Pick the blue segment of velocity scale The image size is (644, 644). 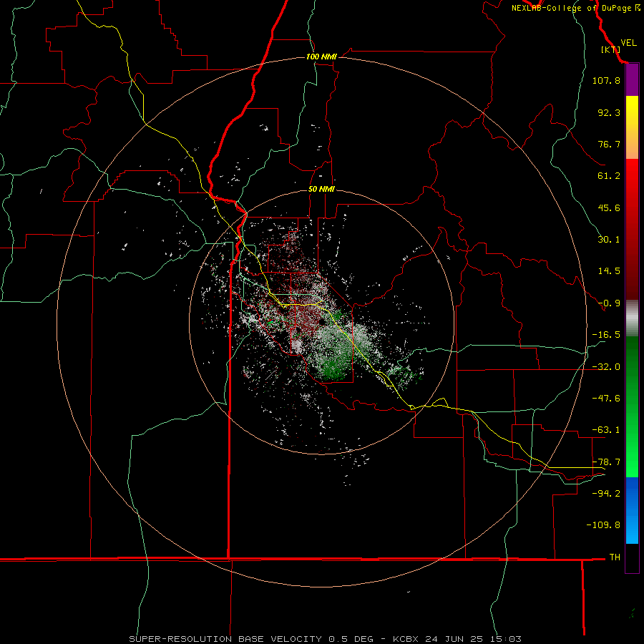tap(632, 510)
